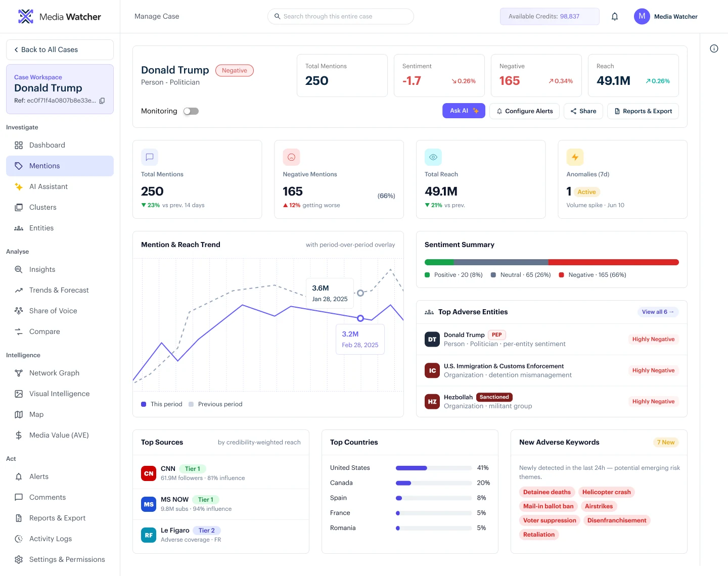Open the Map view
This screenshot has height=576, width=728.
point(60,414)
